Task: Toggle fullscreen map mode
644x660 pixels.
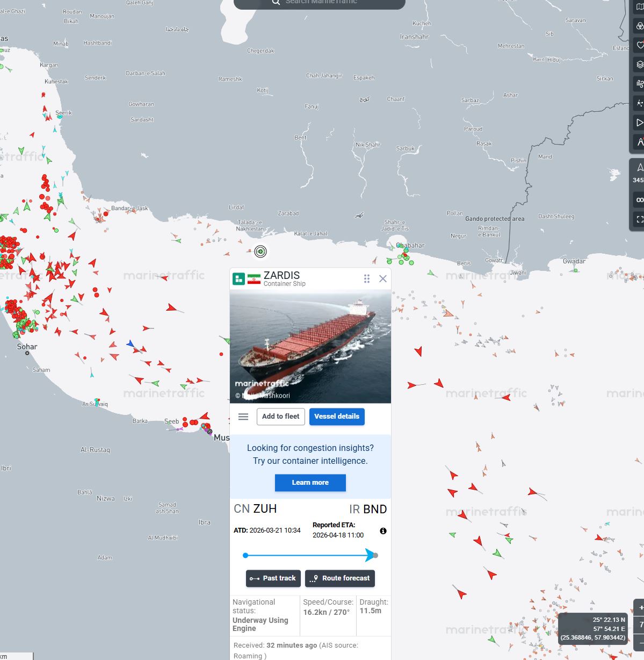Action: click(640, 219)
